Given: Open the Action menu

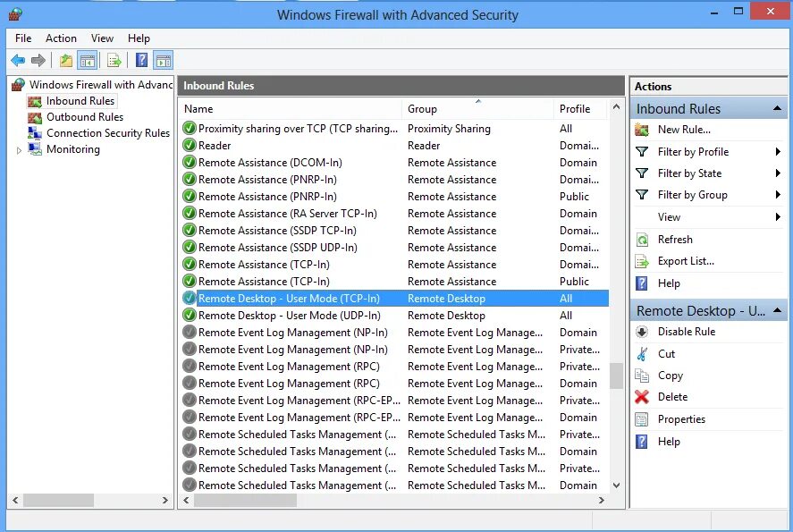Looking at the screenshot, I should 61,38.
